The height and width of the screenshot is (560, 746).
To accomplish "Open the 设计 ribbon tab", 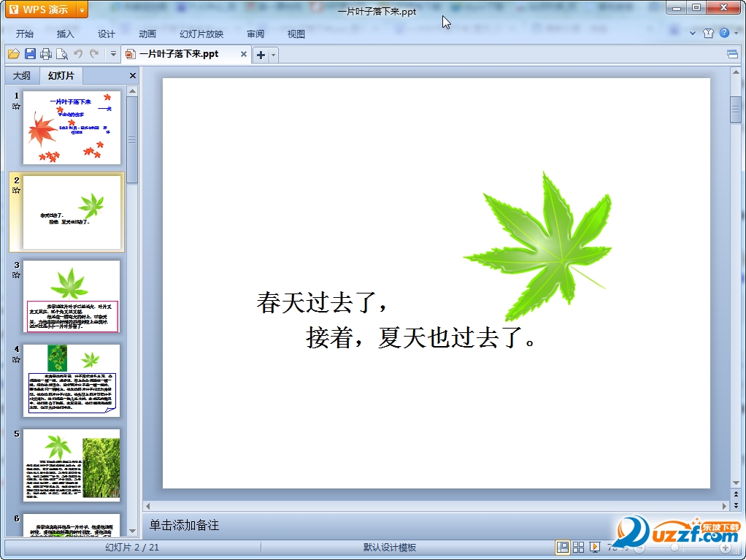I will 106,34.
